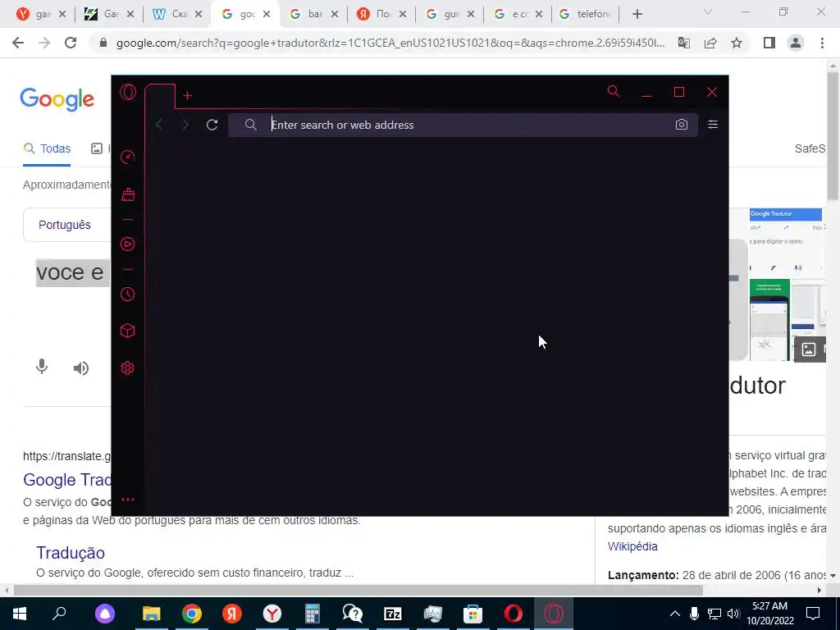Open Easy Setup sliders icon in Opera GX
The height and width of the screenshot is (630, 840).
(x=713, y=125)
